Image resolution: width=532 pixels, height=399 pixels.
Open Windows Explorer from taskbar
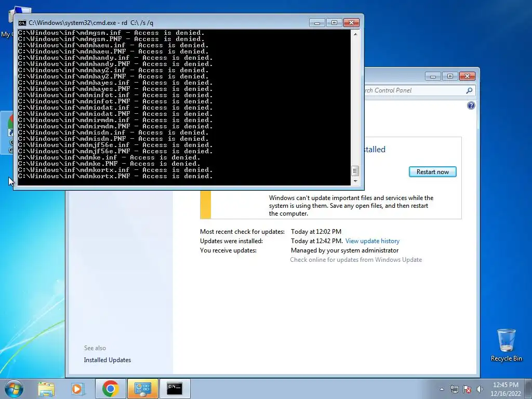coord(46,389)
